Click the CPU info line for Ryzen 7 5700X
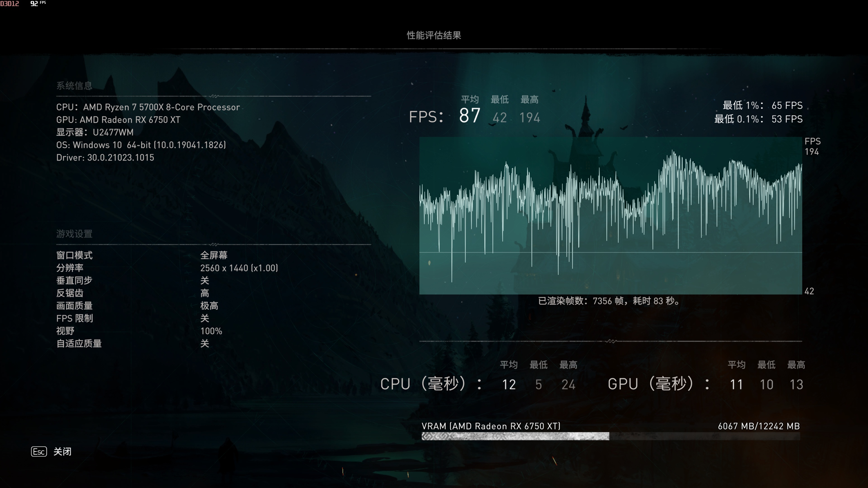 click(148, 107)
